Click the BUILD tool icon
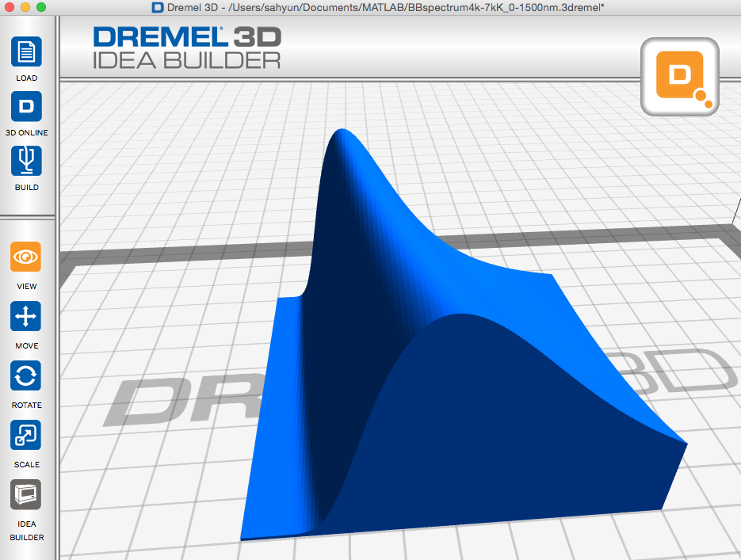The width and height of the screenshot is (741, 560). click(x=26, y=161)
